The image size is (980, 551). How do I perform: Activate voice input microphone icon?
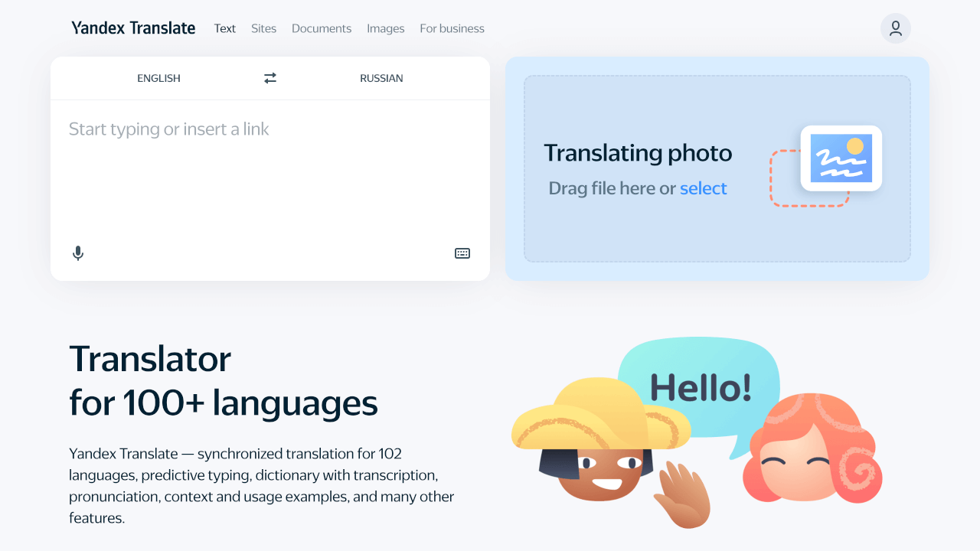tap(78, 253)
